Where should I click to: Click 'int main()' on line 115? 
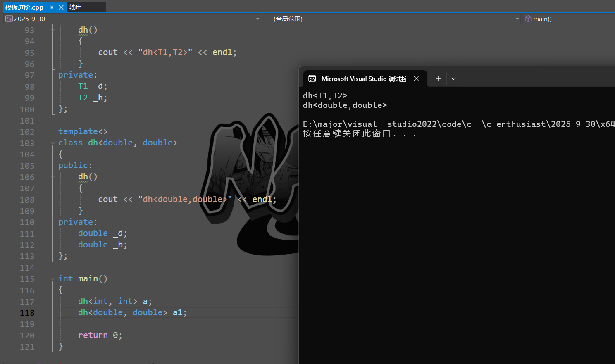(x=83, y=278)
